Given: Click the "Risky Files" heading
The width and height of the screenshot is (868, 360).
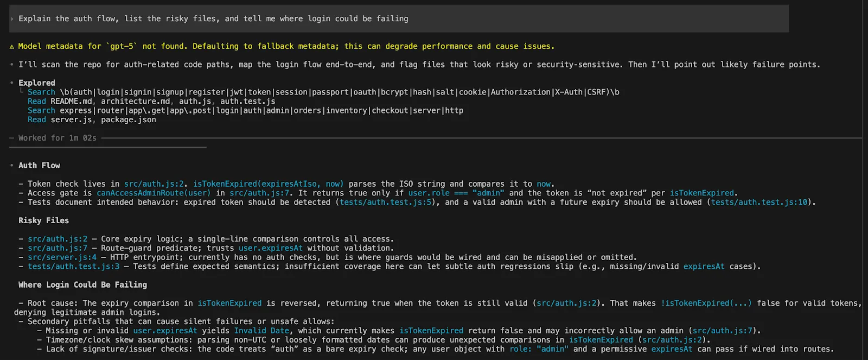Looking at the screenshot, I should coord(43,221).
